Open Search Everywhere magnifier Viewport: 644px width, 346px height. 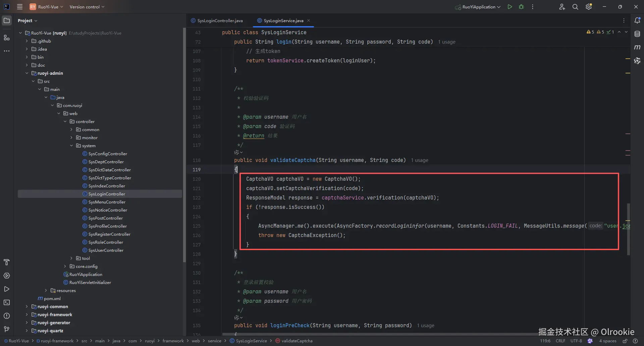point(575,7)
